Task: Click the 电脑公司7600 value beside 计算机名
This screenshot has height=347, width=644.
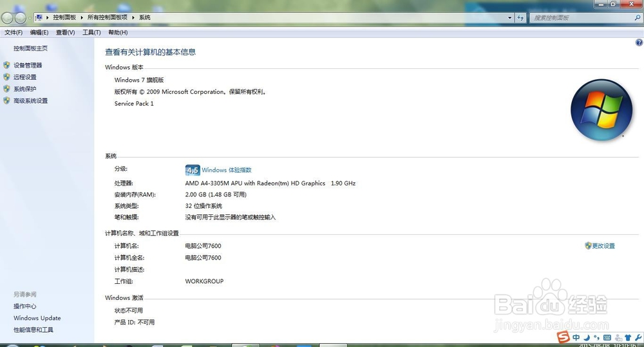Action: pos(203,246)
